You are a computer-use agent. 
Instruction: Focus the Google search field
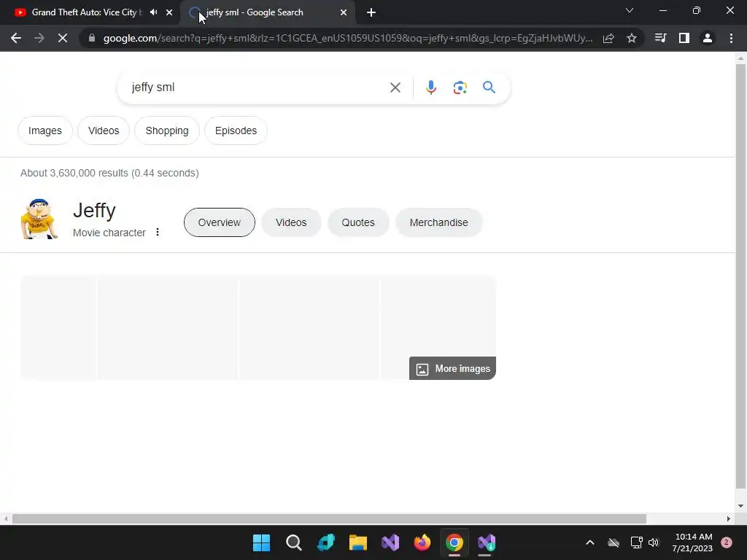(258, 87)
